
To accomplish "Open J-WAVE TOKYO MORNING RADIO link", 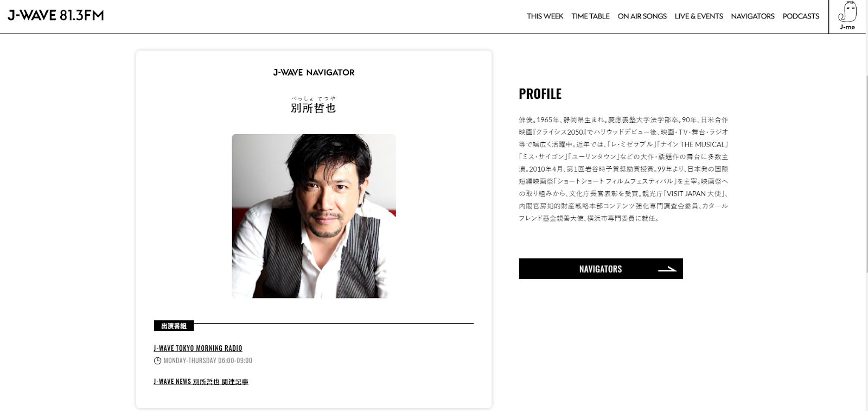I will [198, 348].
